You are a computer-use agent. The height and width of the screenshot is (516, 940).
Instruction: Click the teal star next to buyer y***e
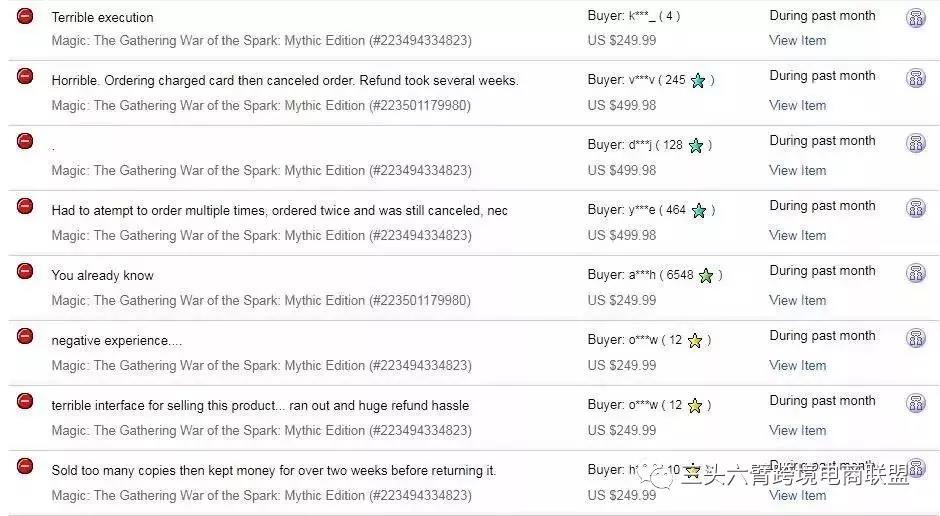(x=698, y=210)
